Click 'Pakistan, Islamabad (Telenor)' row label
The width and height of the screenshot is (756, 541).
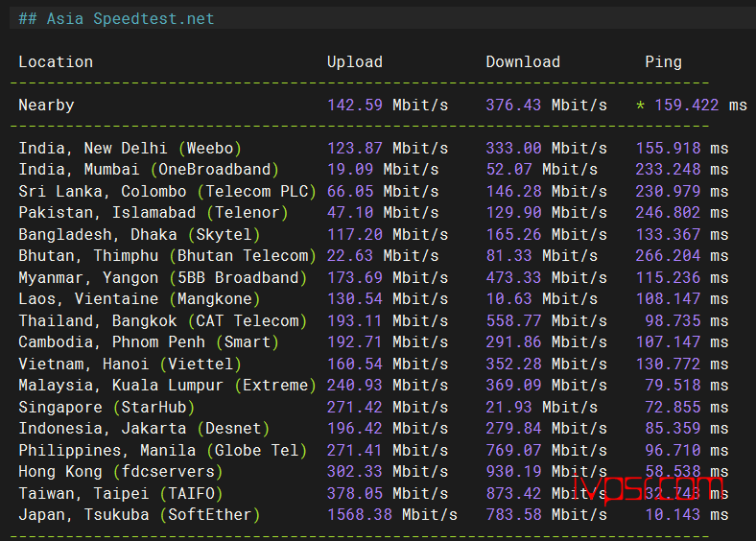154,213
